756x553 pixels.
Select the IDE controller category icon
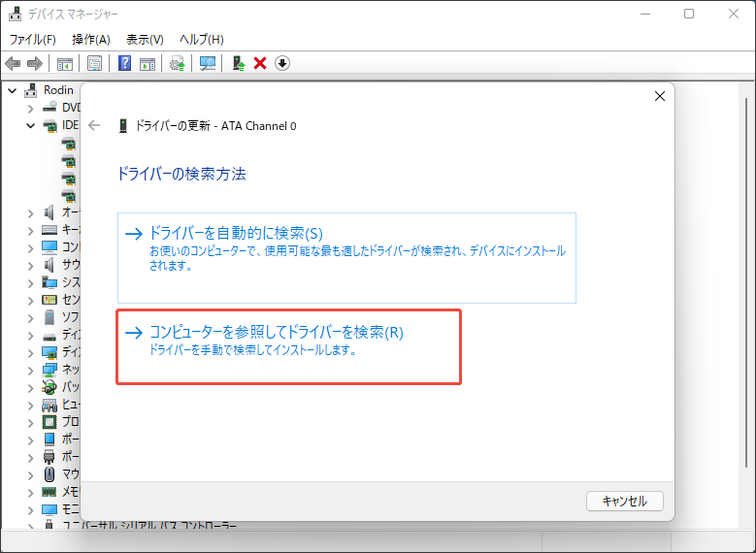click(x=49, y=125)
